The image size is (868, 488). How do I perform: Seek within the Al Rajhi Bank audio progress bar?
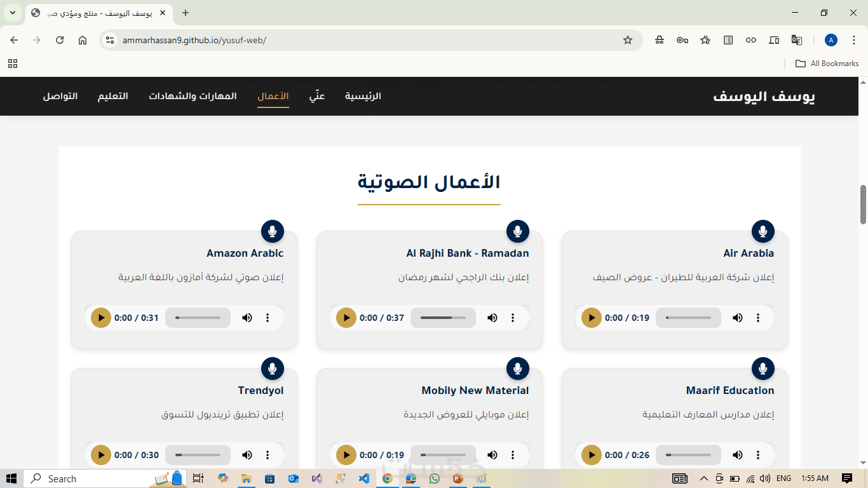(x=443, y=318)
